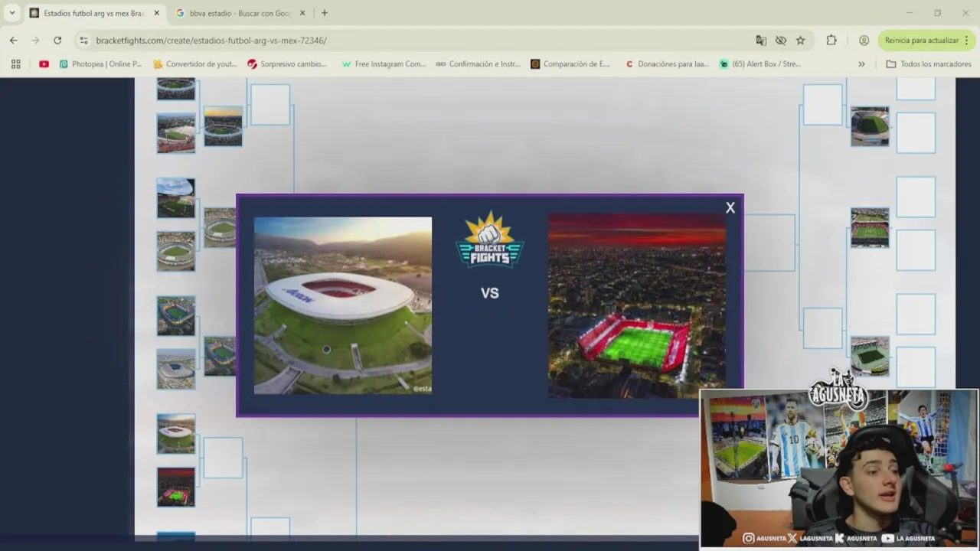Select the sunset stadium thumbnail in second column
The image size is (980, 551).
223,126
